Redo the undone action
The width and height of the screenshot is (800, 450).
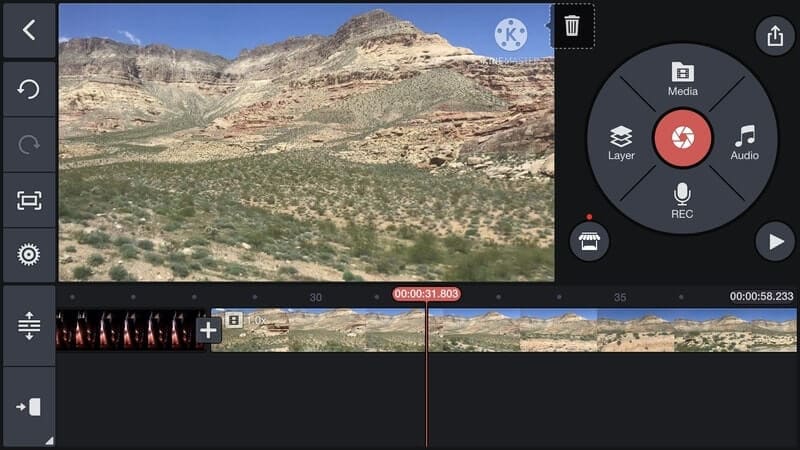tap(29, 145)
